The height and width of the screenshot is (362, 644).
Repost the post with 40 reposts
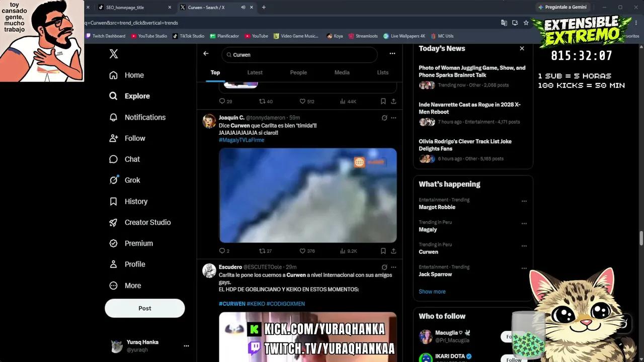[x=266, y=101]
